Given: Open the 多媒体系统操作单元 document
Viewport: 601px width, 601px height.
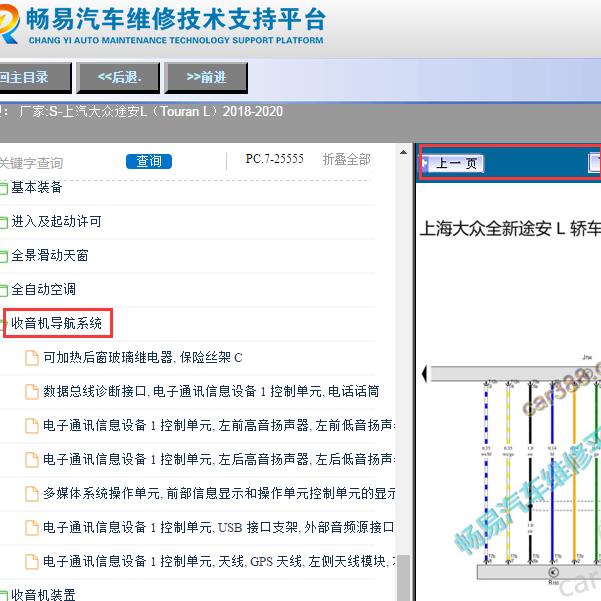Looking at the screenshot, I should tap(219, 493).
